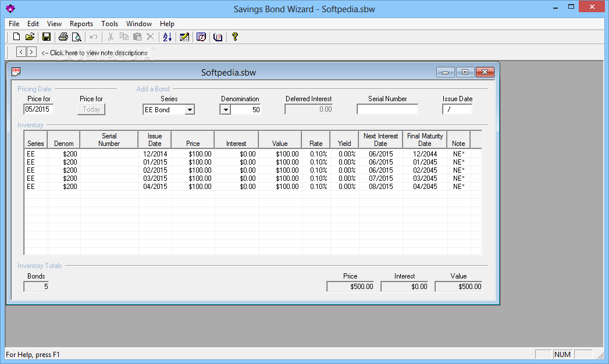The height and width of the screenshot is (364, 609).
Task: Open the Window menu
Action: [x=138, y=24]
